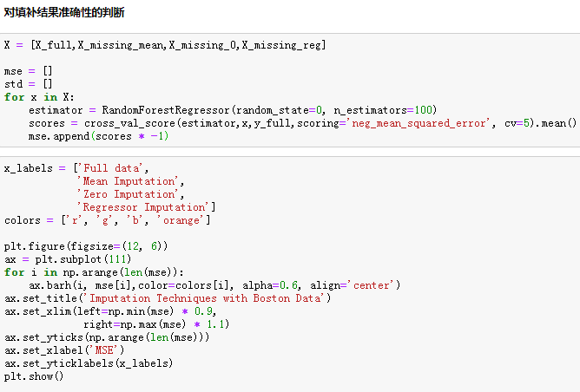Click the RandomForestRegressor estimator line
This screenshot has width=580, height=392.
click(x=232, y=110)
